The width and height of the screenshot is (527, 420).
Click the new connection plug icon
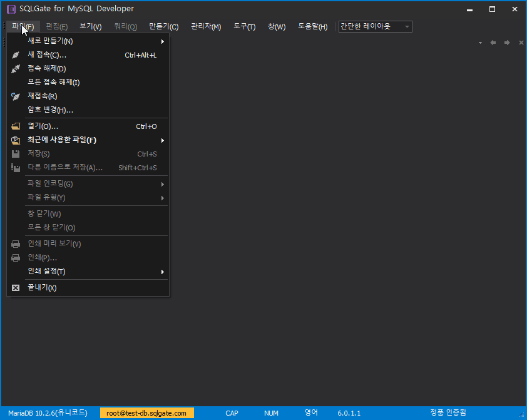(x=16, y=55)
